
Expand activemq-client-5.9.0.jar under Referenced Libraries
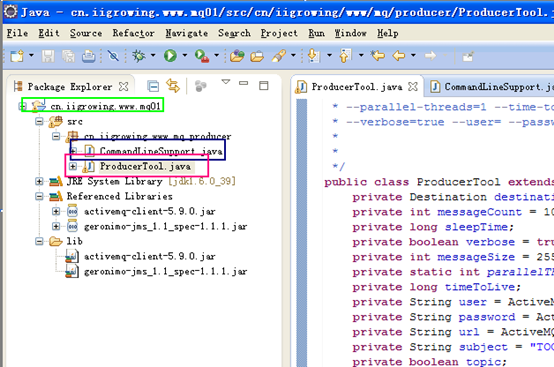(x=56, y=211)
